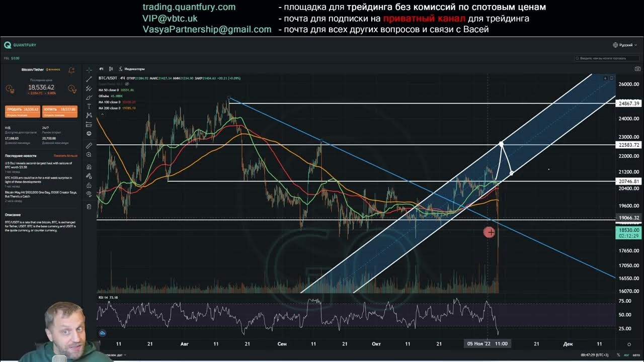Click the buy stop-order icon right of price
The height and width of the screenshot is (362, 644).
point(72,89)
